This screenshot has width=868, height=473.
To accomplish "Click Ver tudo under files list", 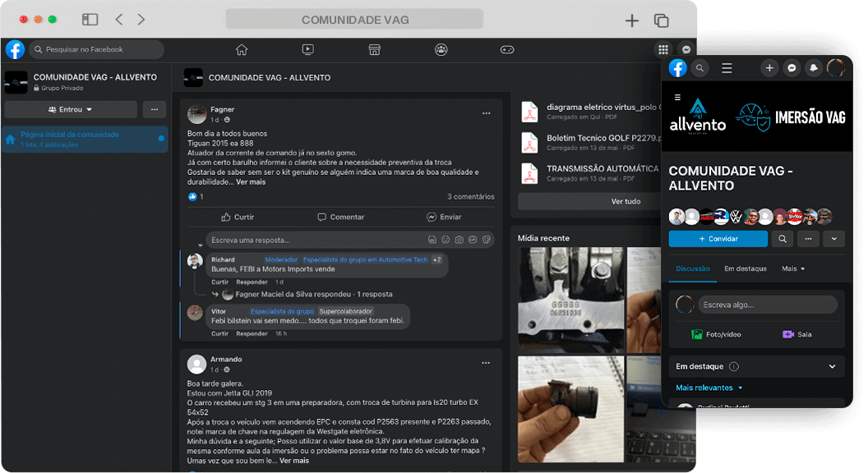I will (x=589, y=201).
